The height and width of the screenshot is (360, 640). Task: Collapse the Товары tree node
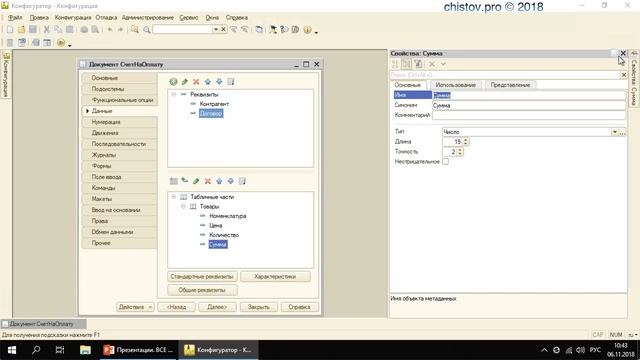tap(183, 207)
